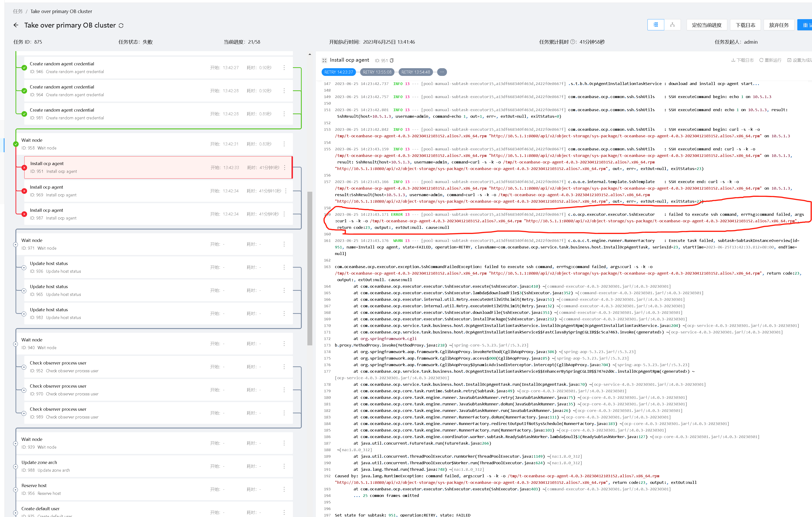Open more menu for Update host status ID 983
The height and width of the screenshot is (517, 812).
point(284,314)
